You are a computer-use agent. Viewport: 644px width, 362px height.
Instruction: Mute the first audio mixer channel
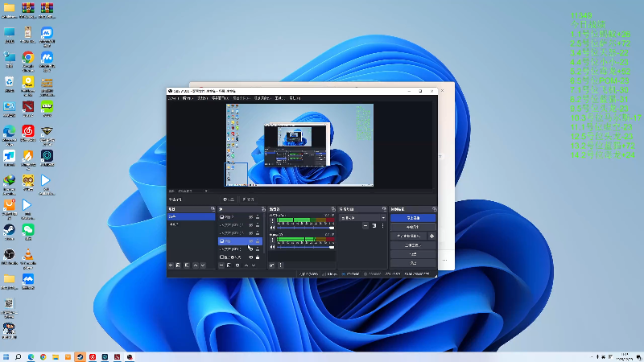coord(272,228)
